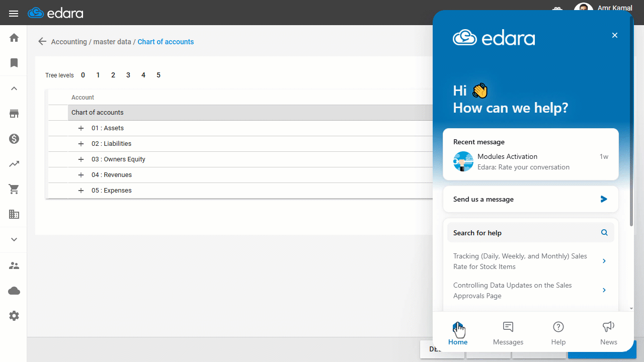Set tree levels to 2
Screen dimensions: 644x362
coord(113,75)
